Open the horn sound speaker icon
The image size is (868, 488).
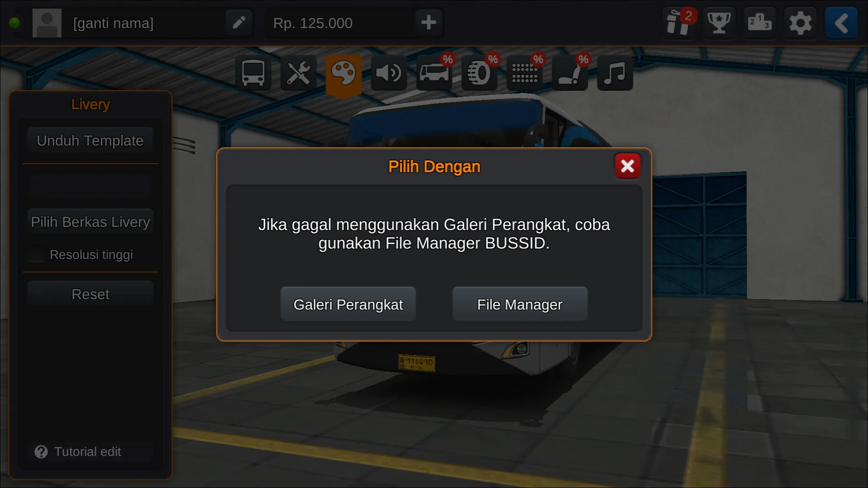(389, 73)
